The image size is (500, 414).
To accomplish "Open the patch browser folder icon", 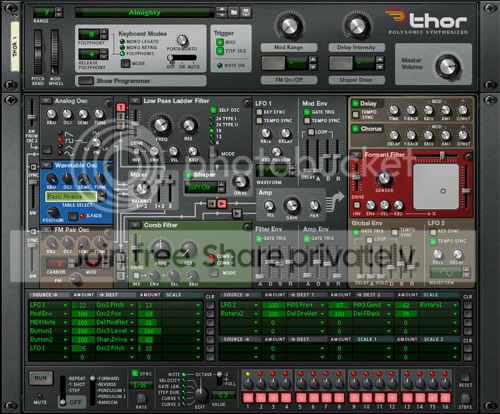I will 234,12.
